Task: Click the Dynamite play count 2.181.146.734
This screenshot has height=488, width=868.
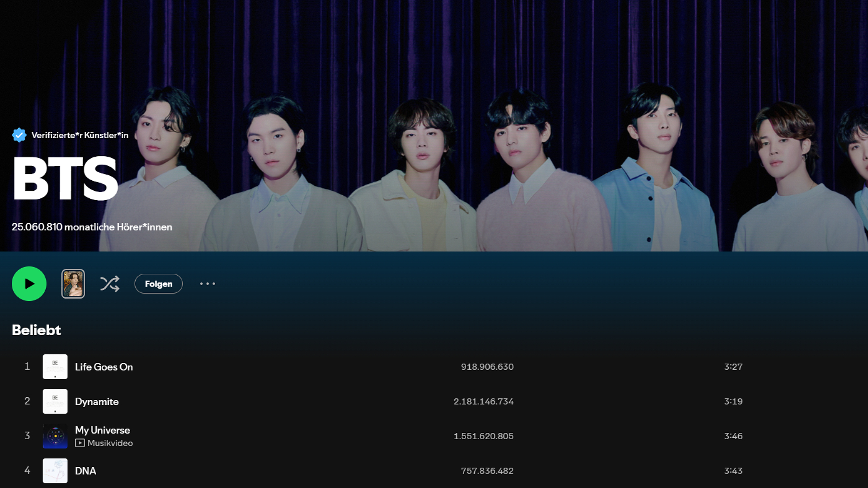Action: [484, 402]
